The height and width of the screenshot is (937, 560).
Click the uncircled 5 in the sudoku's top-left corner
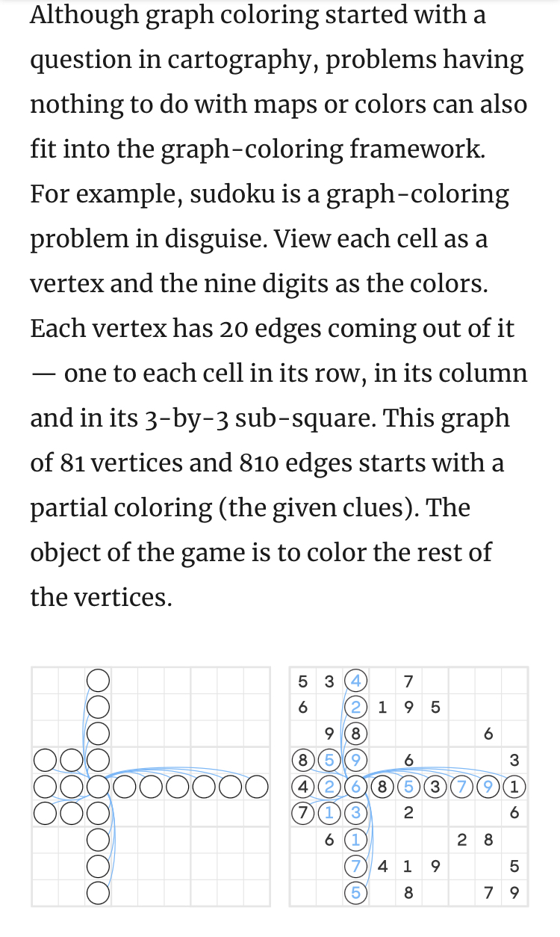302,681
